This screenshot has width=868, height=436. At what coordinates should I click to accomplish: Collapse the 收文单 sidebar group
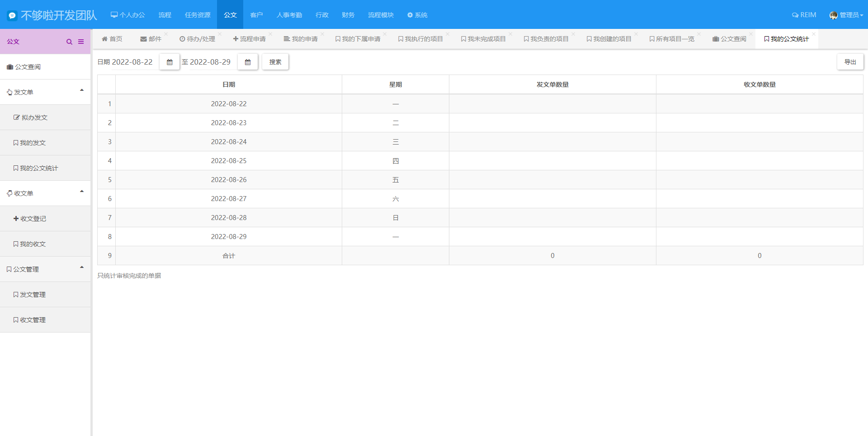(x=82, y=192)
